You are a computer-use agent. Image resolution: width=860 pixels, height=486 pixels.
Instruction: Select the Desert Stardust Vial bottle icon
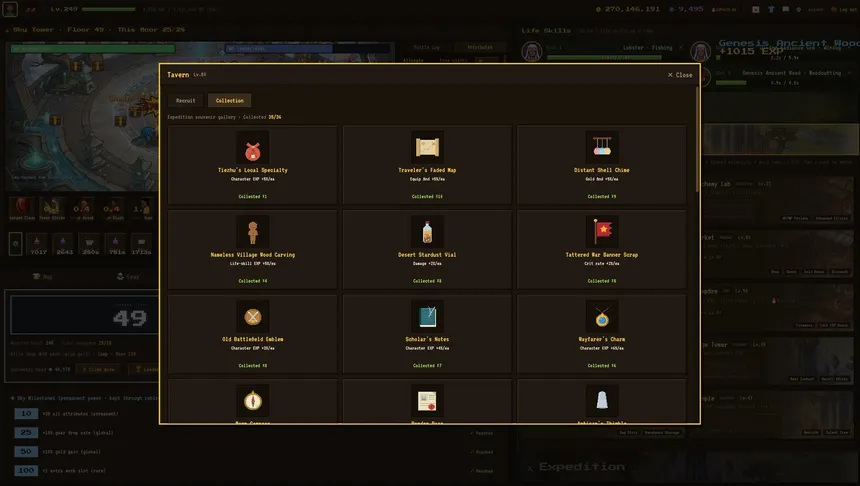[x=427, y=231]
